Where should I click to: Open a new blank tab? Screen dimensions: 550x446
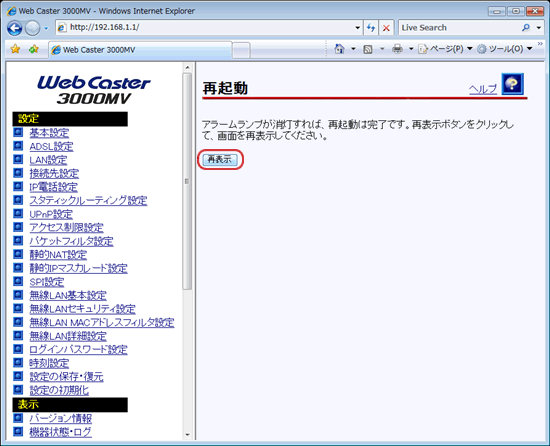coord(241,50)
